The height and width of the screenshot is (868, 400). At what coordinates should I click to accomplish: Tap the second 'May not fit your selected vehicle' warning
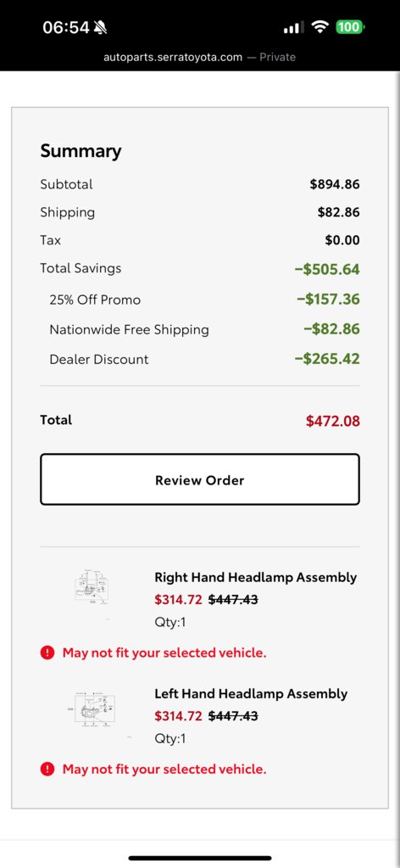(x=164, y=769)
